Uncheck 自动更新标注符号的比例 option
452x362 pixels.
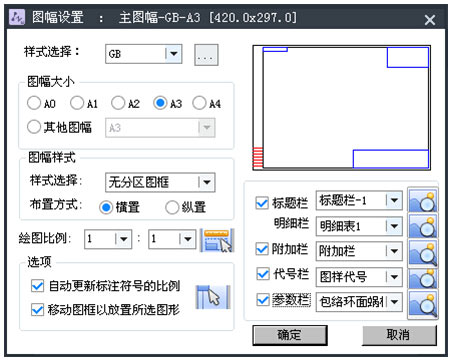[37, 286]
